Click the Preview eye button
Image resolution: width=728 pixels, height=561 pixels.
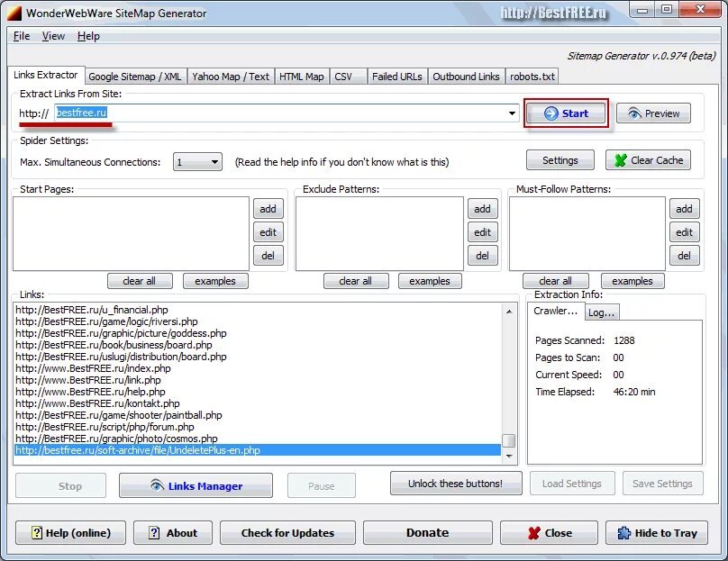point(653,113)
